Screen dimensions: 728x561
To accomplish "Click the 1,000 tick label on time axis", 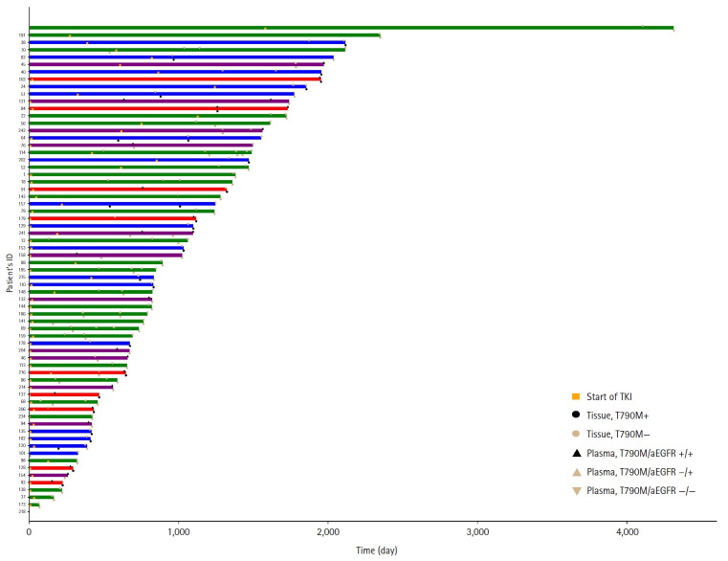I will (178, 530).
